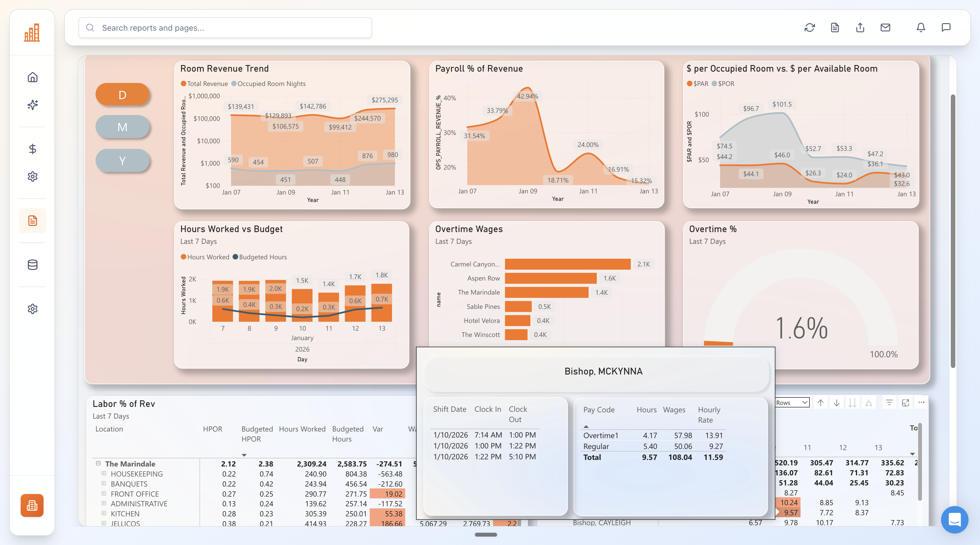Expand the ADMINISTRATIVE row
The height and width of the screenshot is (545, 980).
(103, 503)
